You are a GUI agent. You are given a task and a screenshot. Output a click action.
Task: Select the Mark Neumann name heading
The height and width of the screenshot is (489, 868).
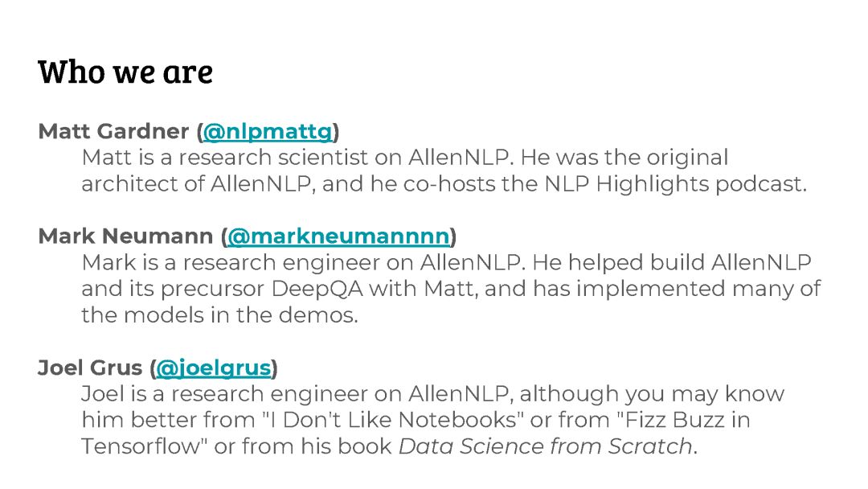(x=125, y=236)
